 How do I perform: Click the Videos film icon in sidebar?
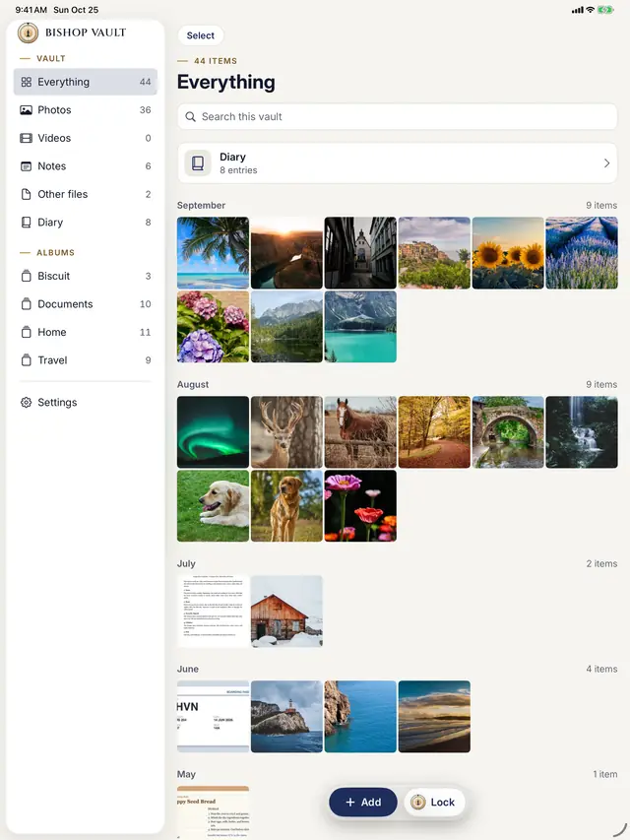pyautogui.click(x=26, y=138)
